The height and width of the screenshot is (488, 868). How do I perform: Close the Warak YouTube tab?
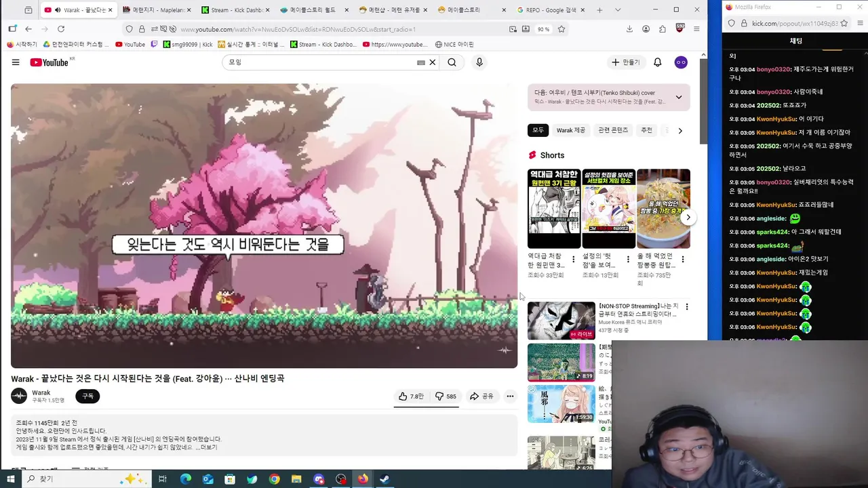pos(112,10)
